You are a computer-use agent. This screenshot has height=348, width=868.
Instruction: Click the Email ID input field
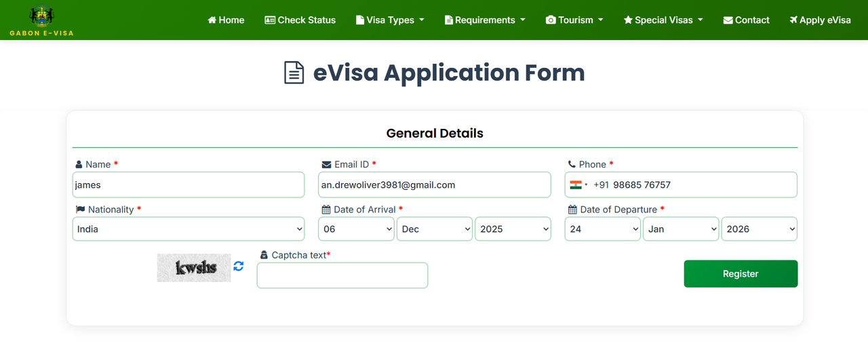[x=435, y=185]
